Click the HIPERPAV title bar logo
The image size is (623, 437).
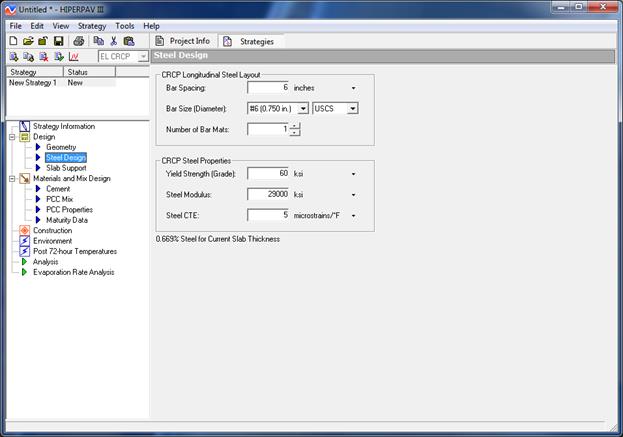(10, 10)
